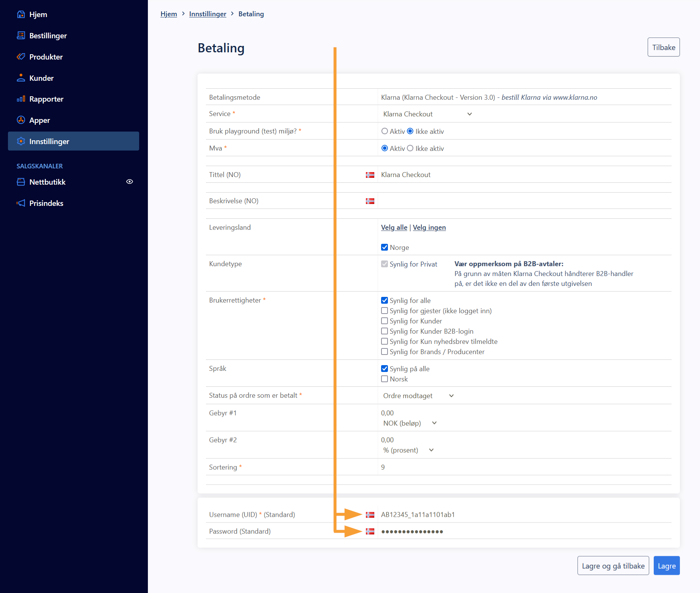
Task: Open the Ordre modtaget status dropdown
Action: point(418,396)
